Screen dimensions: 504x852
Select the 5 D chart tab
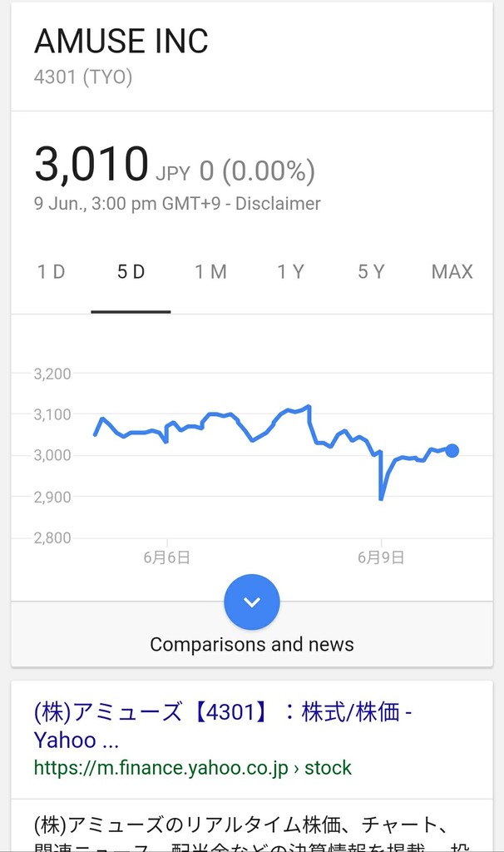coord(131,272)
